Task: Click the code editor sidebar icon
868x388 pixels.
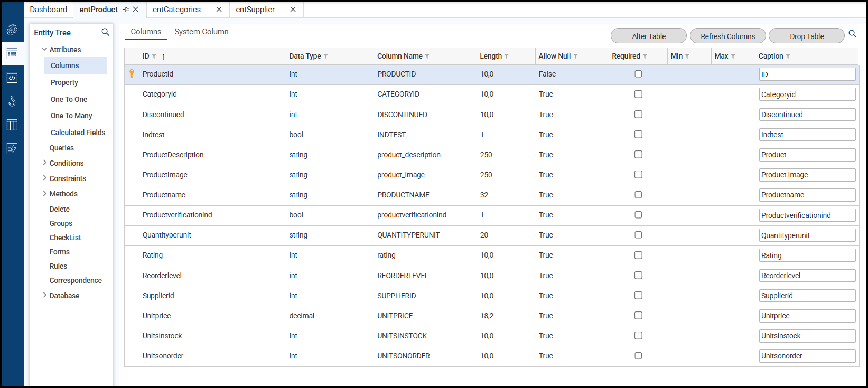Action: (x=12, y=78)
